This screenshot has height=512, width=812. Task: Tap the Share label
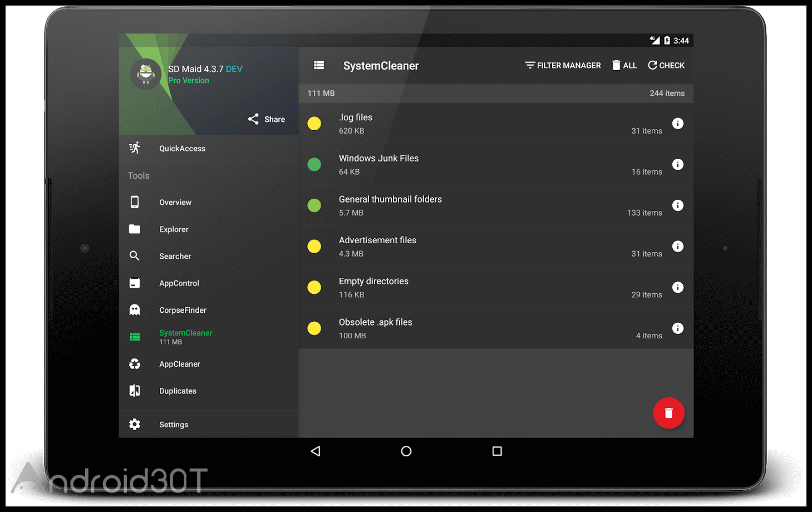[x=274, y=119]
